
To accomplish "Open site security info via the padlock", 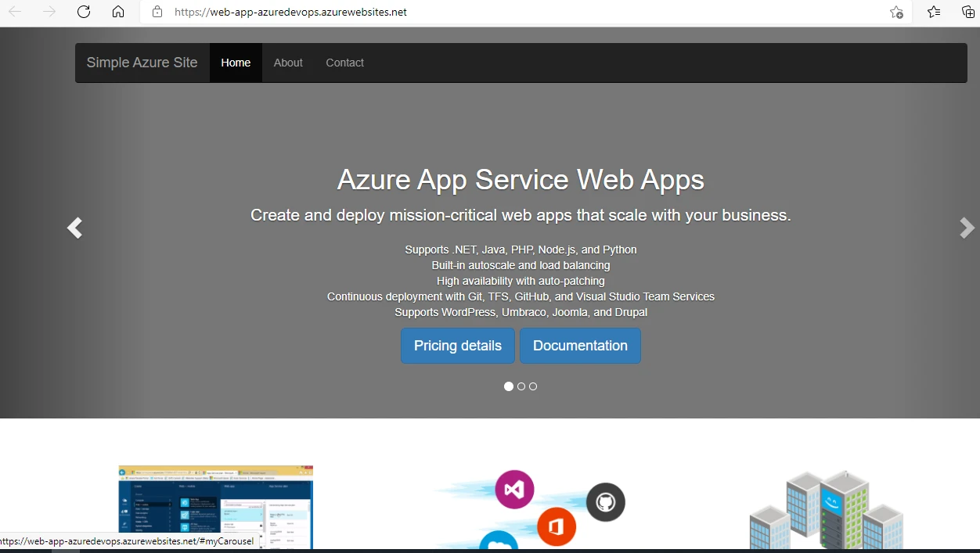I will pyautogui.click(x=156, y=12).
